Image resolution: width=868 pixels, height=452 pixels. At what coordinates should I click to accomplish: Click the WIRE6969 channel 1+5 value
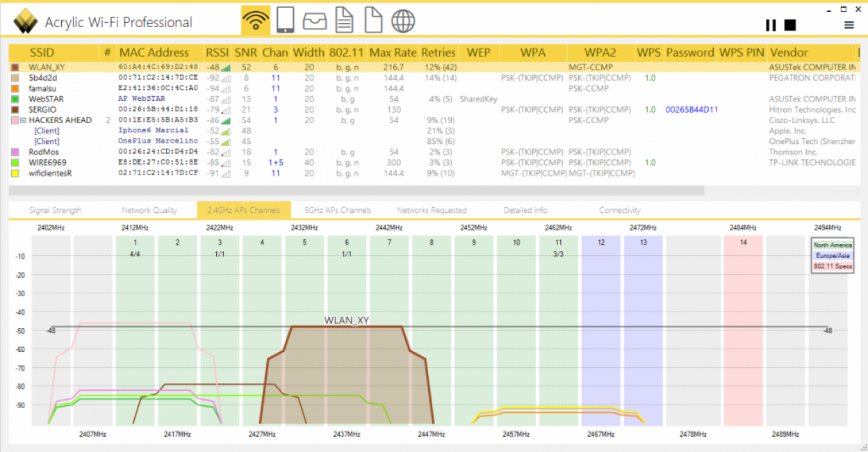pos(275,162)
